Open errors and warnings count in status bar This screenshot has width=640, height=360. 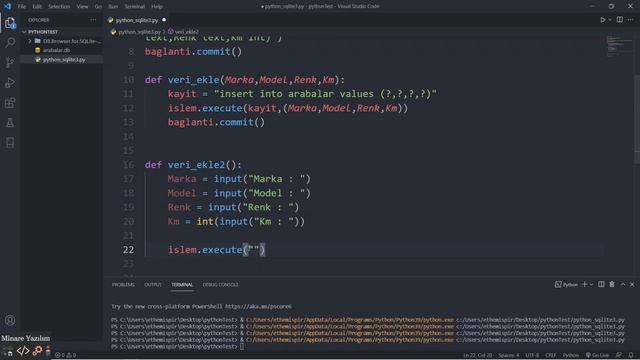pyautogui.click(x=65, y=355)
